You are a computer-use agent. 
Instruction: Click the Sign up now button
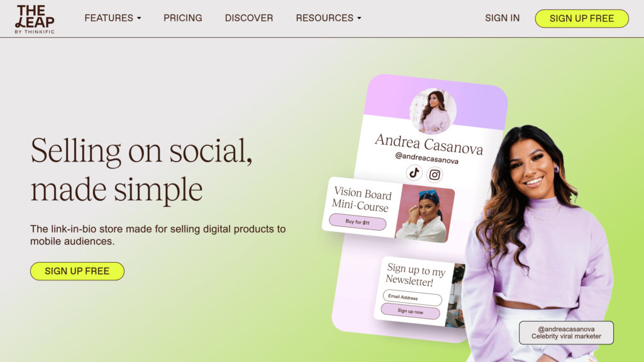[410, 312]
